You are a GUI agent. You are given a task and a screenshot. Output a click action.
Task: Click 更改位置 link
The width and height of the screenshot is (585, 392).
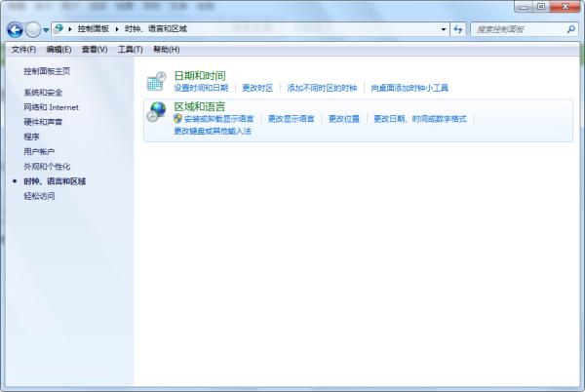[344, 119]
